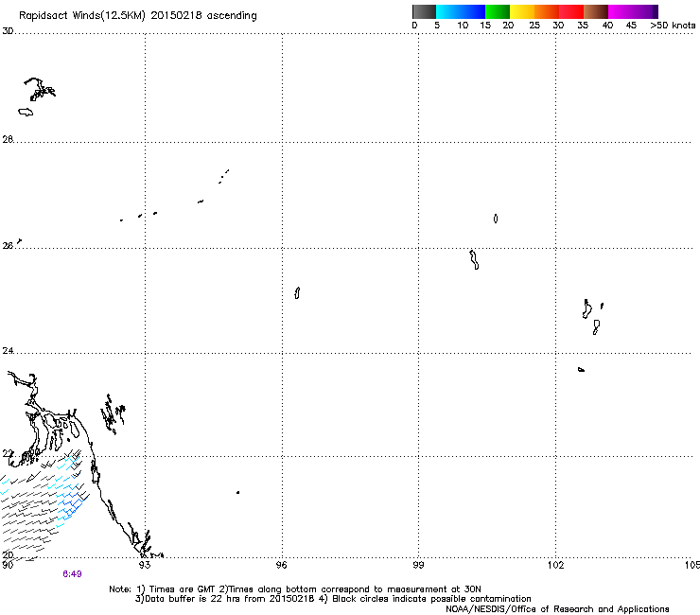Click the magenta 40-45 knots legend segment
The height and width of the screenshot is (615, 700).
(621, 11)
